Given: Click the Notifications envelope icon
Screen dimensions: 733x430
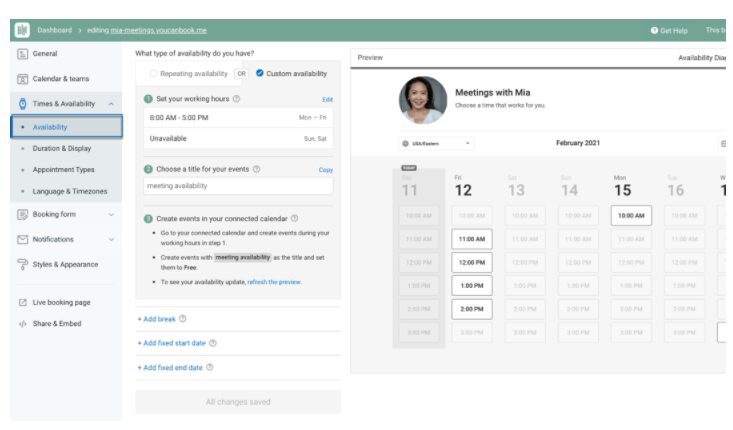Looking at the screenshot, I should tap(22, 240).
